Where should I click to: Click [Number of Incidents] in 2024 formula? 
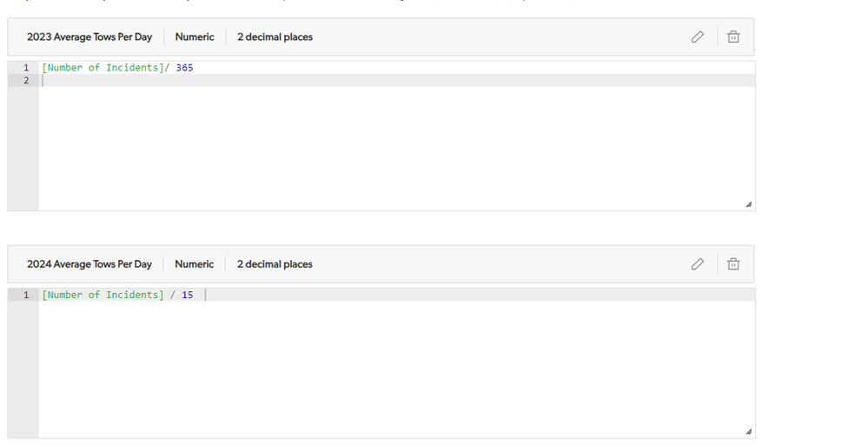tap(103, 295)
